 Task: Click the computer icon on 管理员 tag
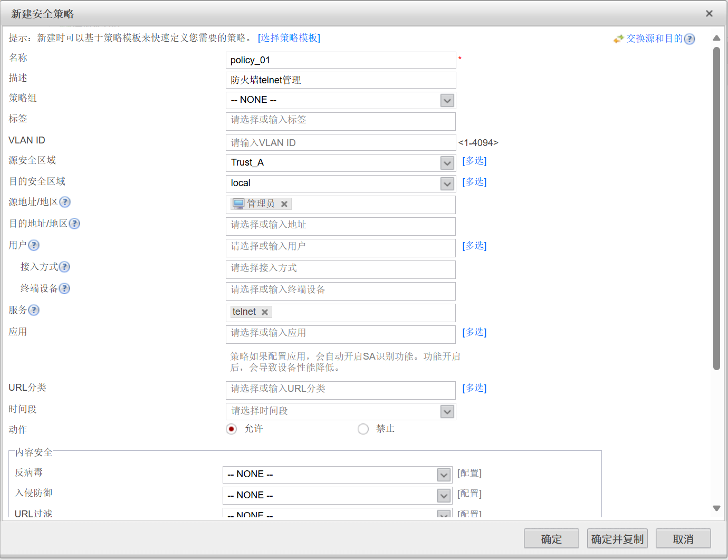pyautogui.click(x=238, y=204)
